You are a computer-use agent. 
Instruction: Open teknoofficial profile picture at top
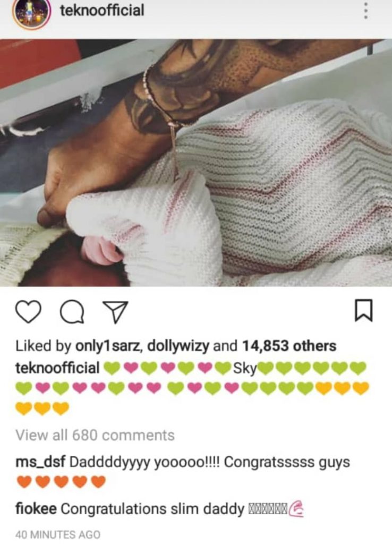(32, 13)
